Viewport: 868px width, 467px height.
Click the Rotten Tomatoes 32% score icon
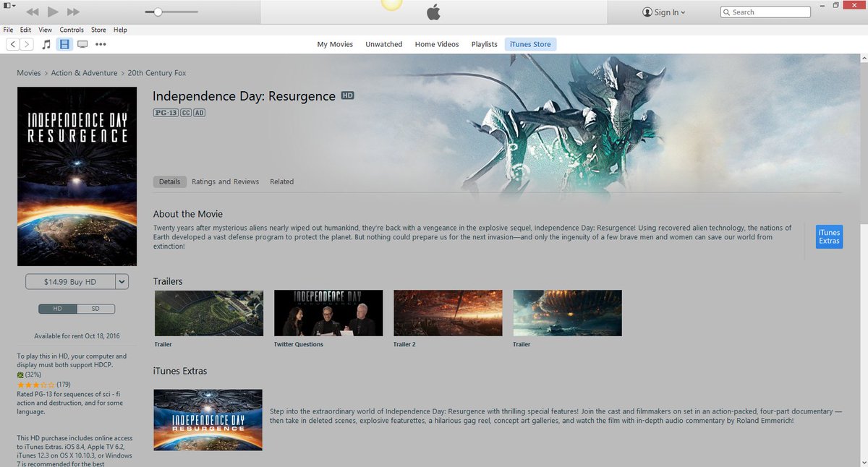pyautogui.click(x=21, y=375)
